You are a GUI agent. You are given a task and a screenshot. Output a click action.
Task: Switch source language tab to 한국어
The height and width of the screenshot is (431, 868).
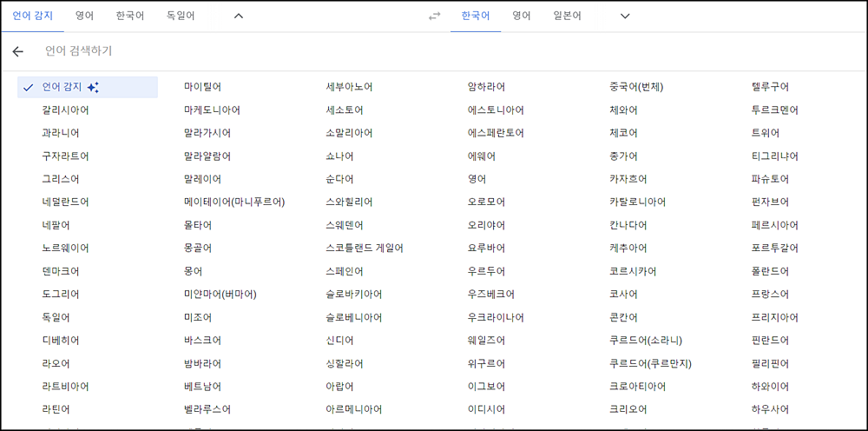(130, 16)
